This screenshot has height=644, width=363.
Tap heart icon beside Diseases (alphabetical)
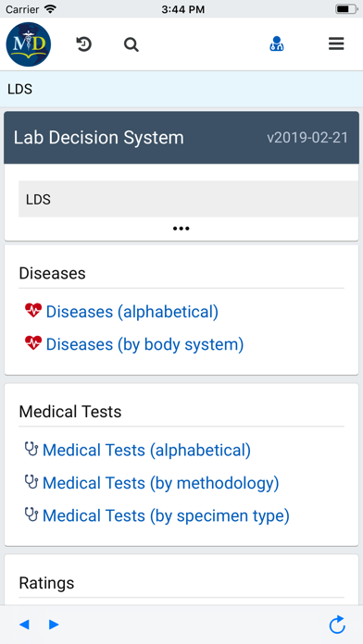point(33,310)
